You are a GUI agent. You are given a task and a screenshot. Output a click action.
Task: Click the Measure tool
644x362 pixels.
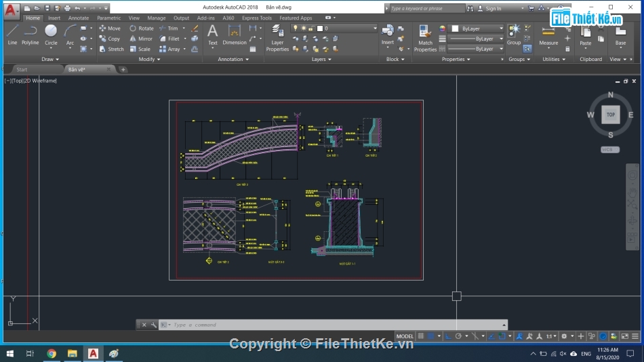pos(548,35)
